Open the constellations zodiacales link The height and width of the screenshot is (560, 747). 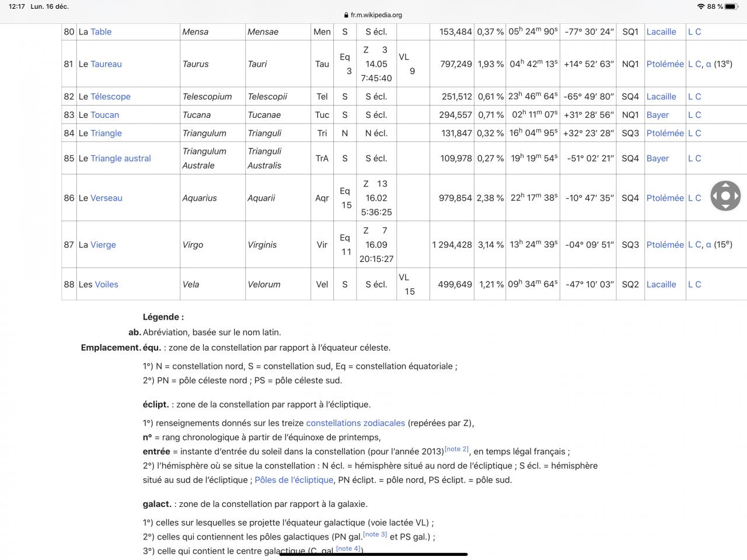[x=355, y=423]
